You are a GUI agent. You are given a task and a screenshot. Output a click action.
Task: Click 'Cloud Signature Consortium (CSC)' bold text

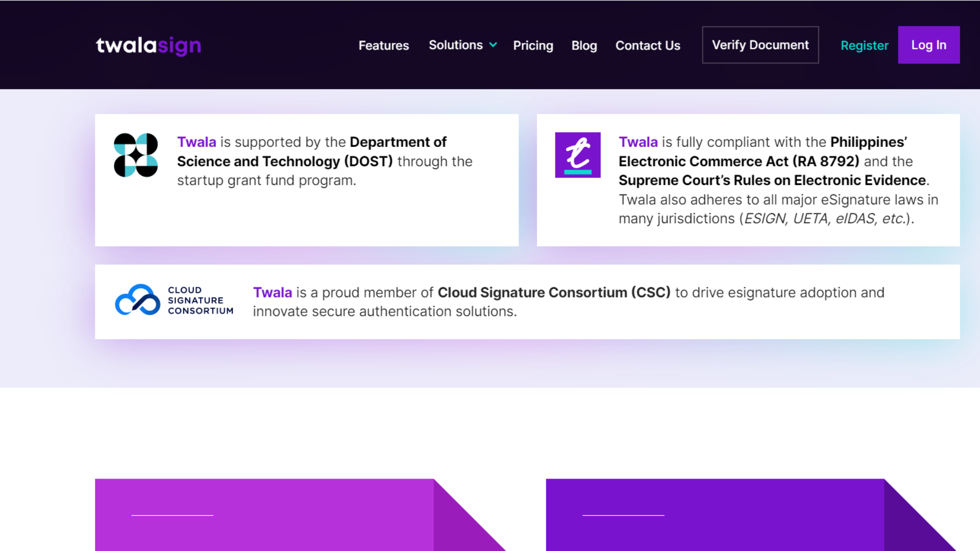554,292
